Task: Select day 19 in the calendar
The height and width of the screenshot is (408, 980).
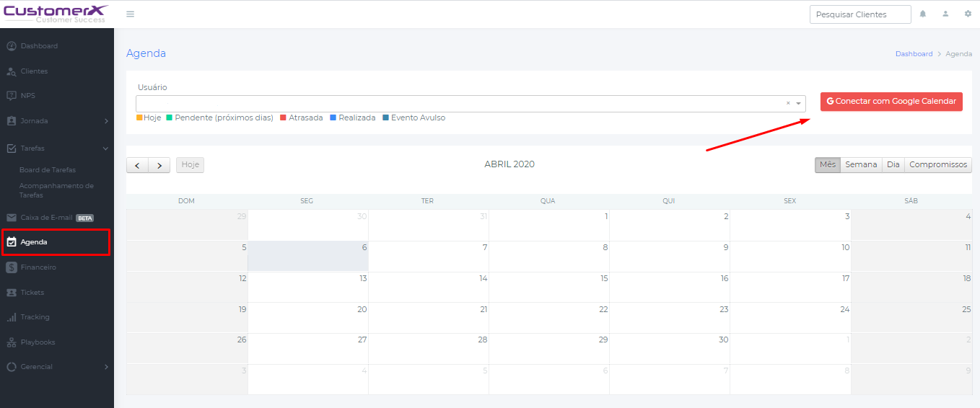Action: [x=188, y=318]
